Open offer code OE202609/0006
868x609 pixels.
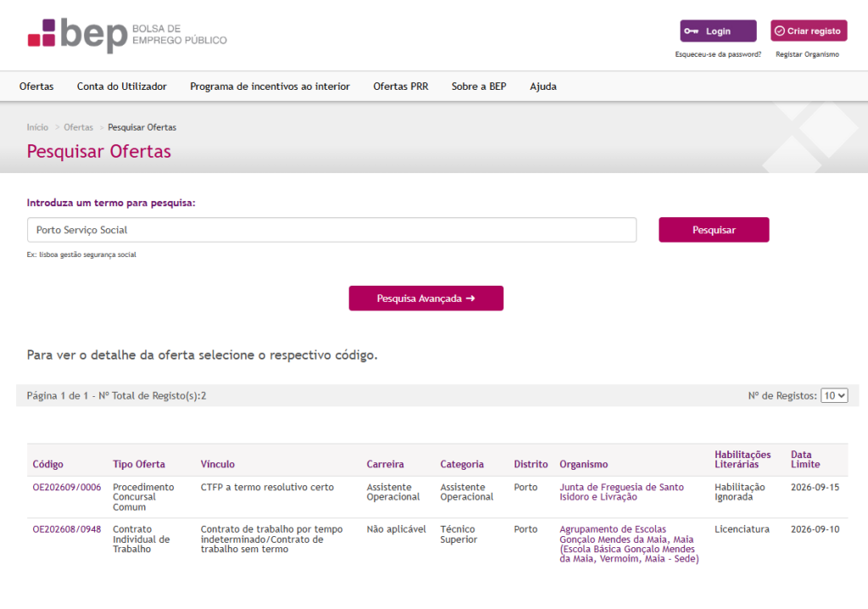[x=67, y=487]
